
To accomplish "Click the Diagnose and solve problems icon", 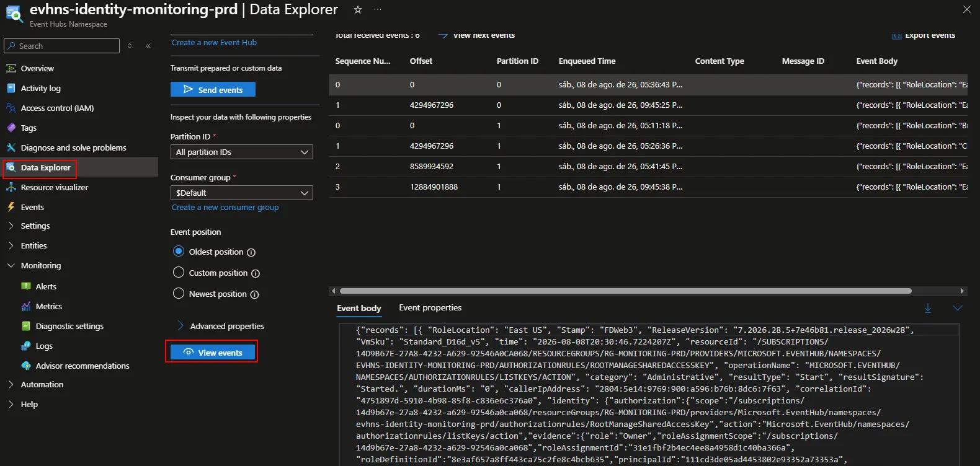I will click(11, 147).
